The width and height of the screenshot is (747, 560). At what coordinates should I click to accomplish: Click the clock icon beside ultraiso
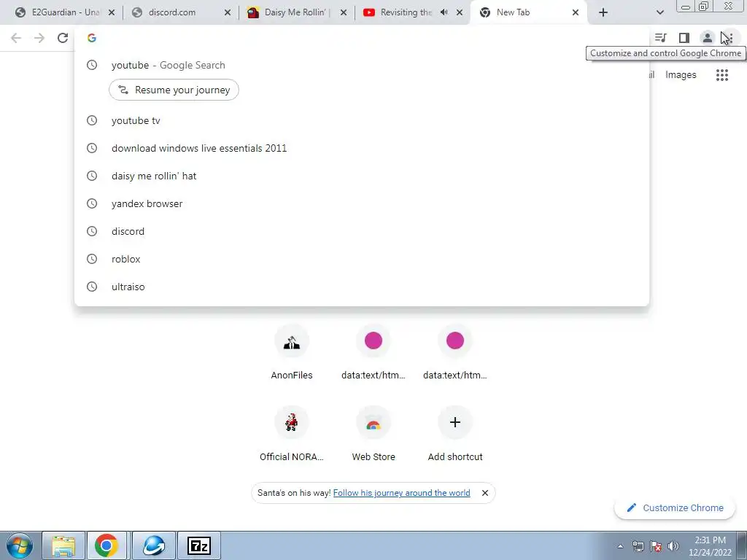[92, 287]
